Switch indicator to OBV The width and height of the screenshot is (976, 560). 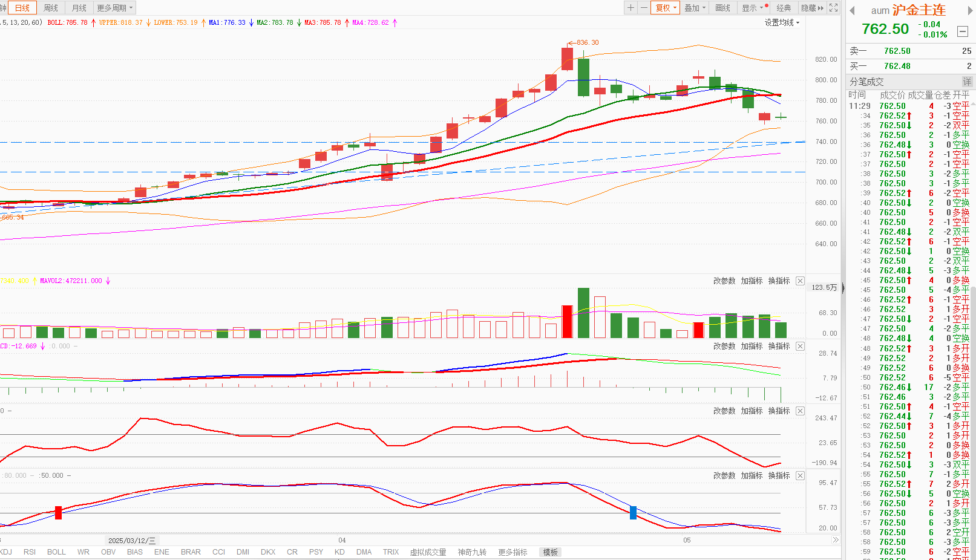point(108,552)
